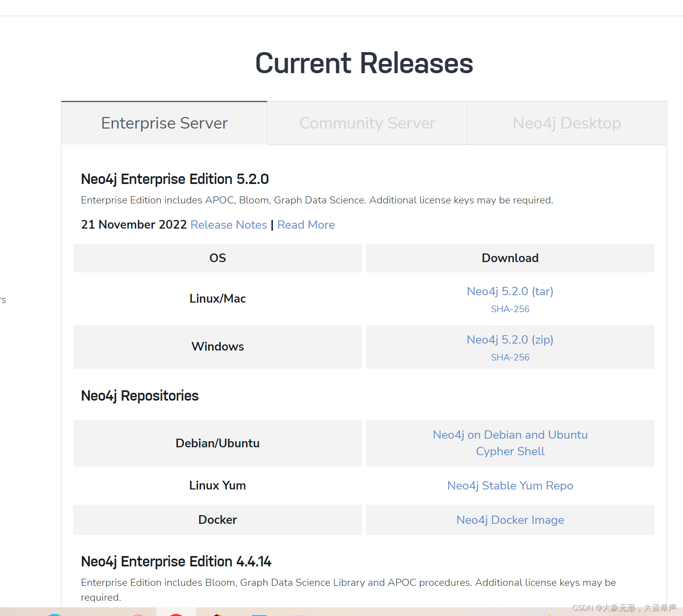Image resolution: width=683 pixels, height=616 pixels.
Task: Select the Neo4j Desktop tab
Action: [x=567, y=123]
